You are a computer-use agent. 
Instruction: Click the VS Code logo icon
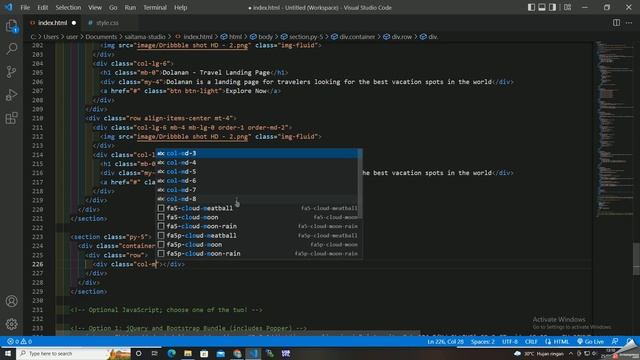click(8, 7)
